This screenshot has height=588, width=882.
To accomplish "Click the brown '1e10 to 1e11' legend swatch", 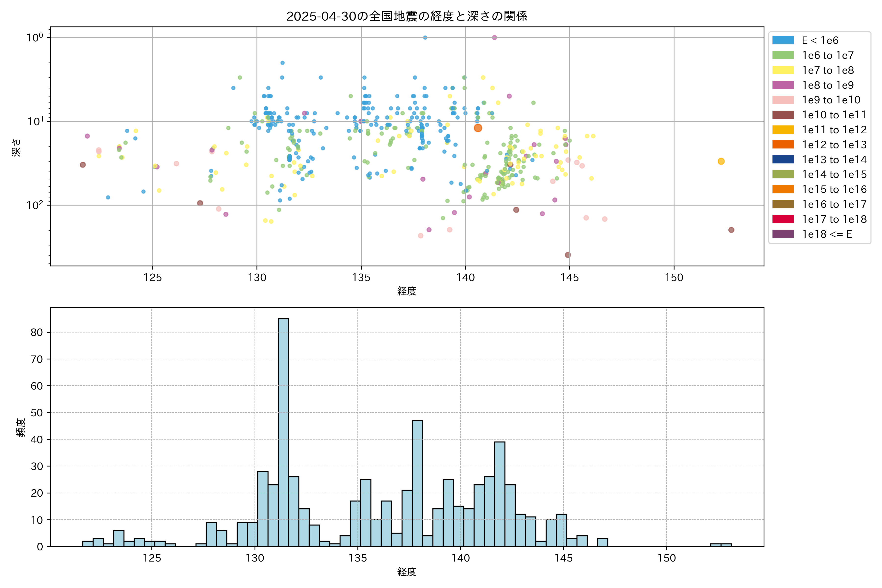I will [x=783, y=115].
